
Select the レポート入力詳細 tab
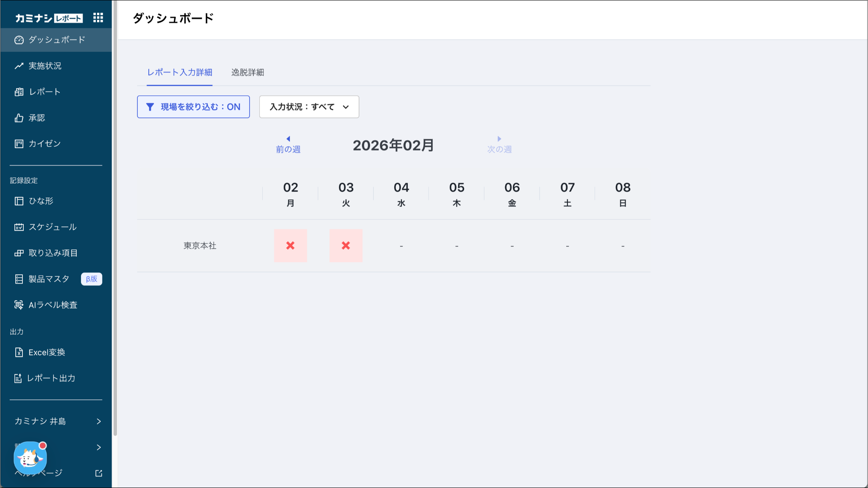(180, 73)
